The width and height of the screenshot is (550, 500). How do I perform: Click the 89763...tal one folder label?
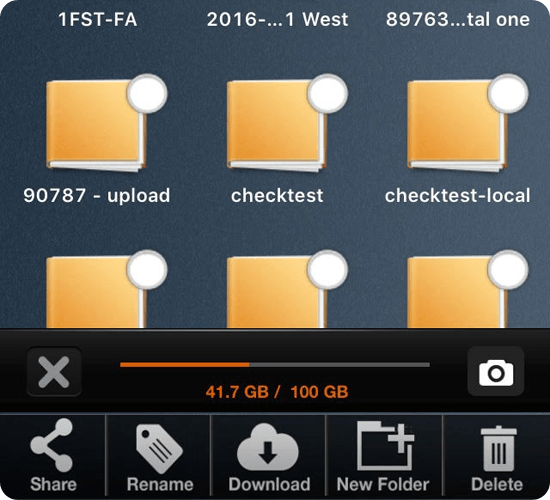458,19
